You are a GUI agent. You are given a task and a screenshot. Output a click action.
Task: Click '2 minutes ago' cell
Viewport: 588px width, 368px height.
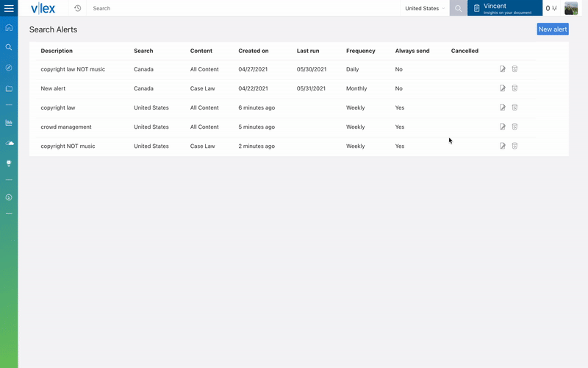pyautogui.click(x=257, y=146)
